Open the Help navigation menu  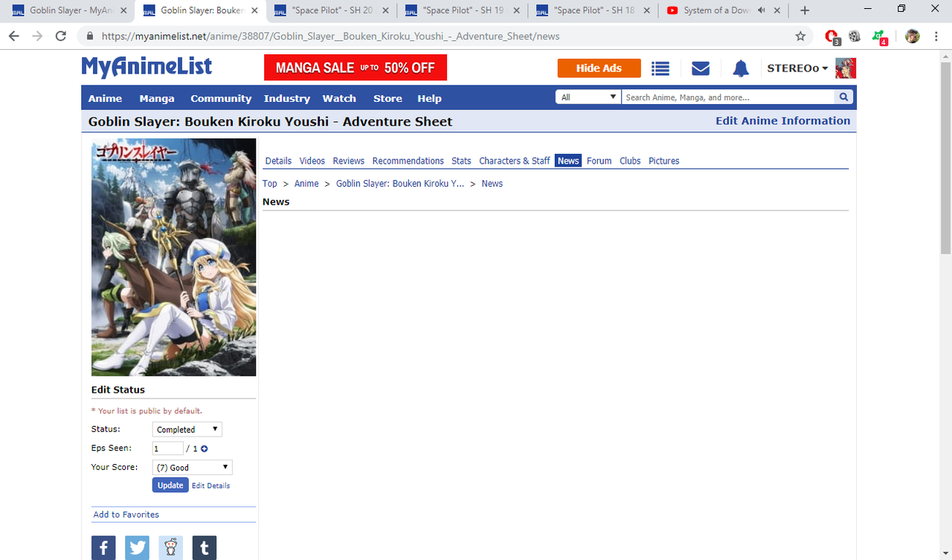pos(429,98)
